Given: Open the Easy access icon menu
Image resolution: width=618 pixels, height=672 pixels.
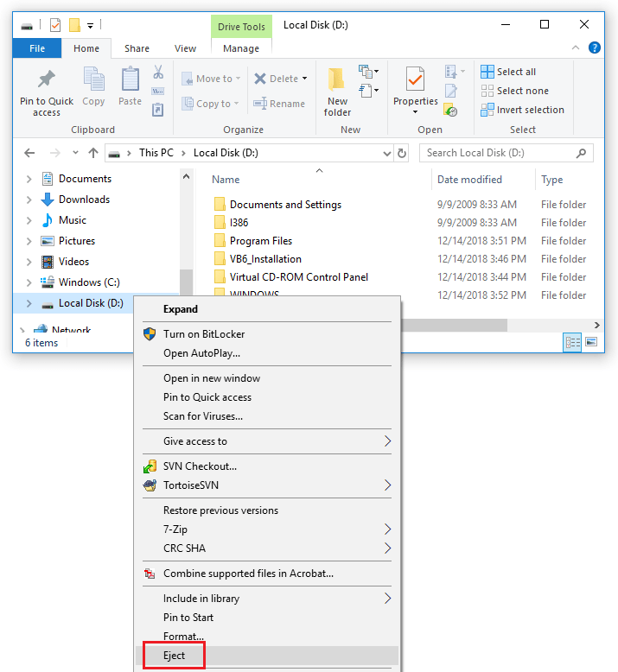Looking at the screenshot, I should [x=368, y=91].
